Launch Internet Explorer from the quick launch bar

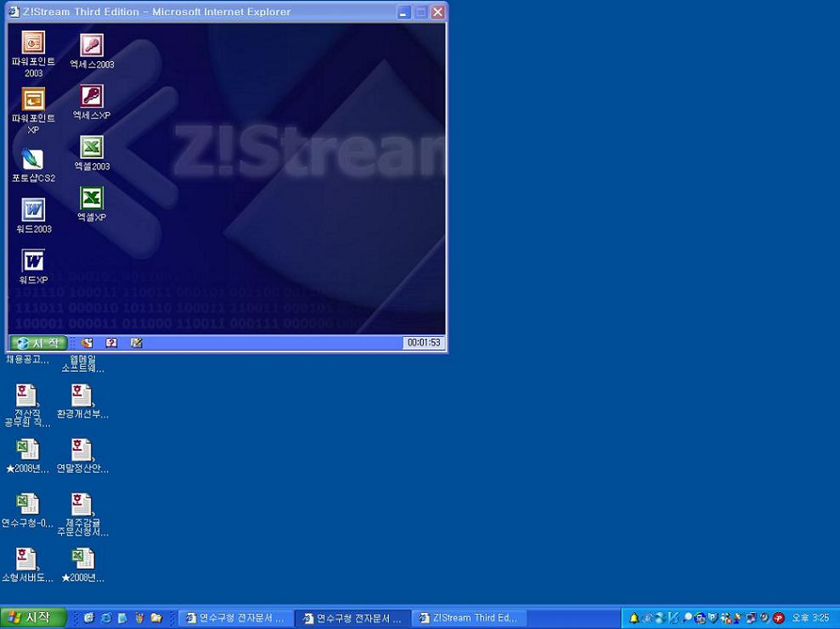point(106,618)
